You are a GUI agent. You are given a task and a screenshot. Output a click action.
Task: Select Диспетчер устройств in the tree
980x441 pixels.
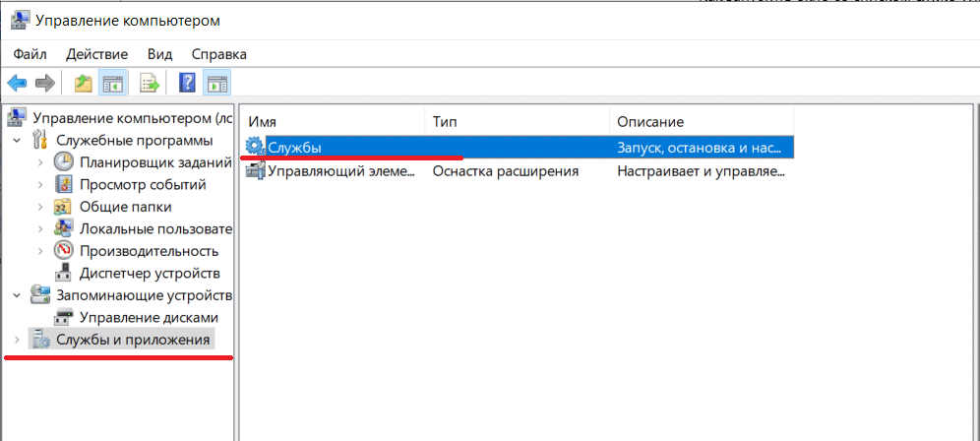pos(149,273)
